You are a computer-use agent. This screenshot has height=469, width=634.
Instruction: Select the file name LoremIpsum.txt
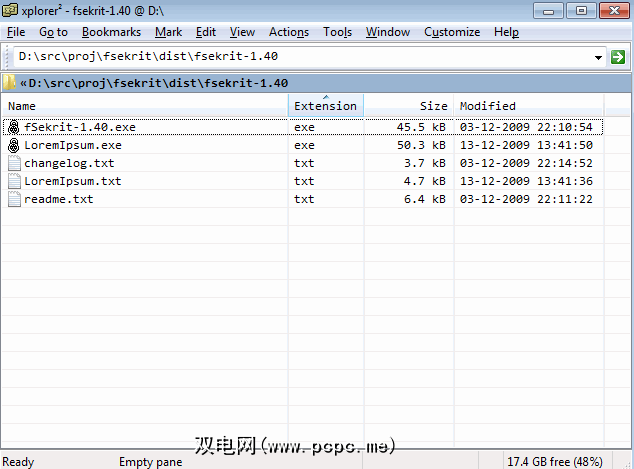73,181
